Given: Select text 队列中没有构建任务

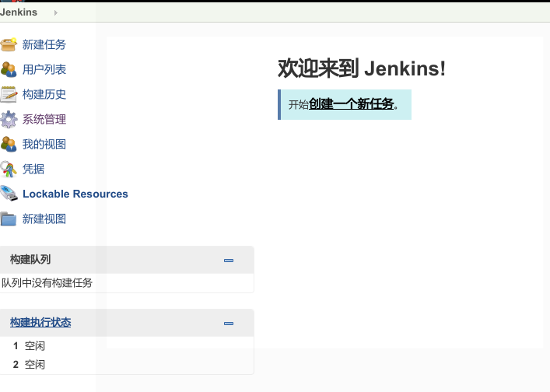Looking at the screenshot, I should (x=47, y=282).
